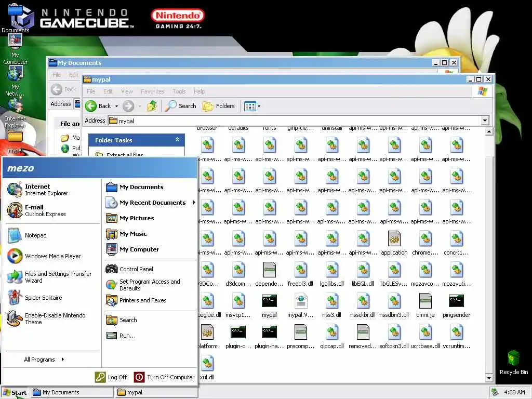The height and width of the screenshot is (399, 532).
Task: Select lgpllibs.dll file
Action: [x=332, y=275]
